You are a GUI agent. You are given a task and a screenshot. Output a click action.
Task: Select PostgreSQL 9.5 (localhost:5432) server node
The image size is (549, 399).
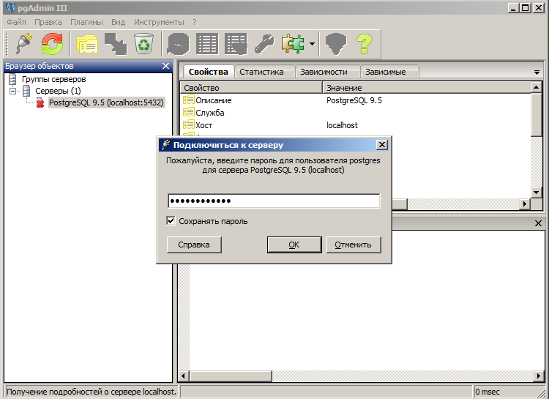click(x=106, y=103)
